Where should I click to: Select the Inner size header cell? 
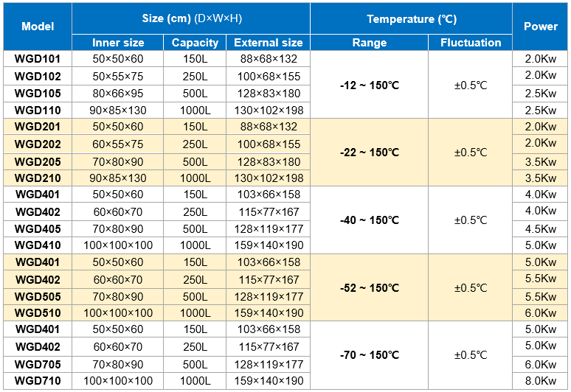pyautogui.click(x=118, y=43)
